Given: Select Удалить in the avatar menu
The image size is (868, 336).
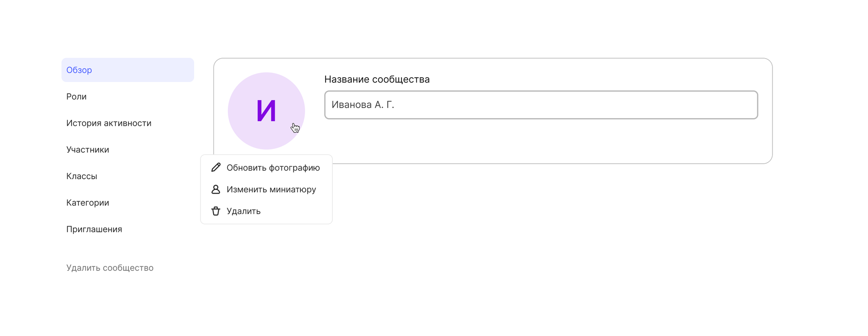Looking at the screenshot, I should pyautogui.click(x=266, y=211).
